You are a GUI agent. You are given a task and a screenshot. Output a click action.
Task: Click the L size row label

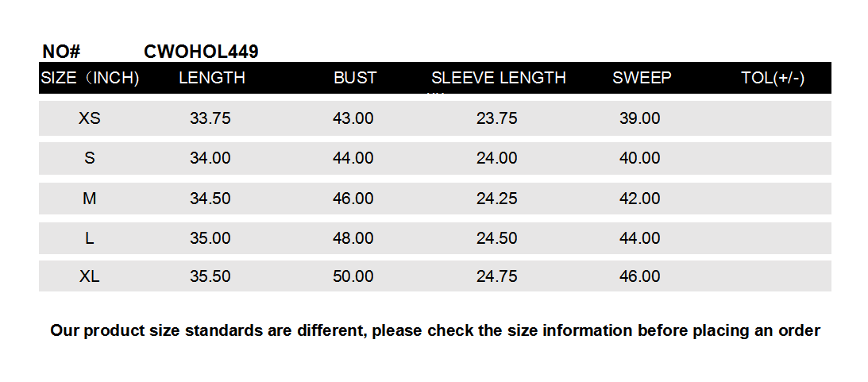click(x=90, y=237)
